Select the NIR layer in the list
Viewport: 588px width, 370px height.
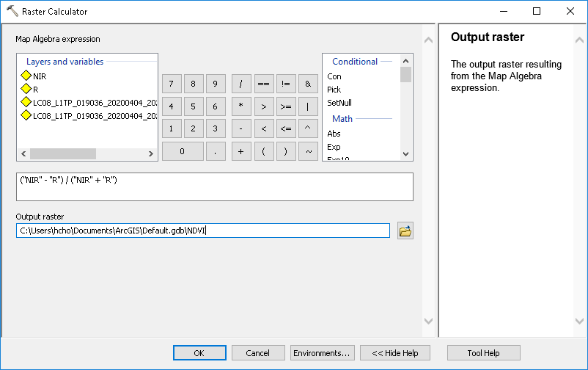(x=40, y=76)
